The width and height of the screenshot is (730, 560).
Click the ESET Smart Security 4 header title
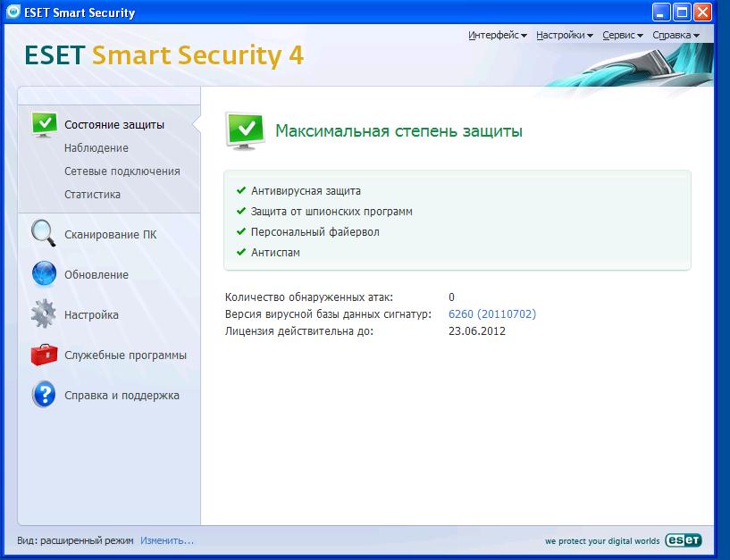point(164,55)
